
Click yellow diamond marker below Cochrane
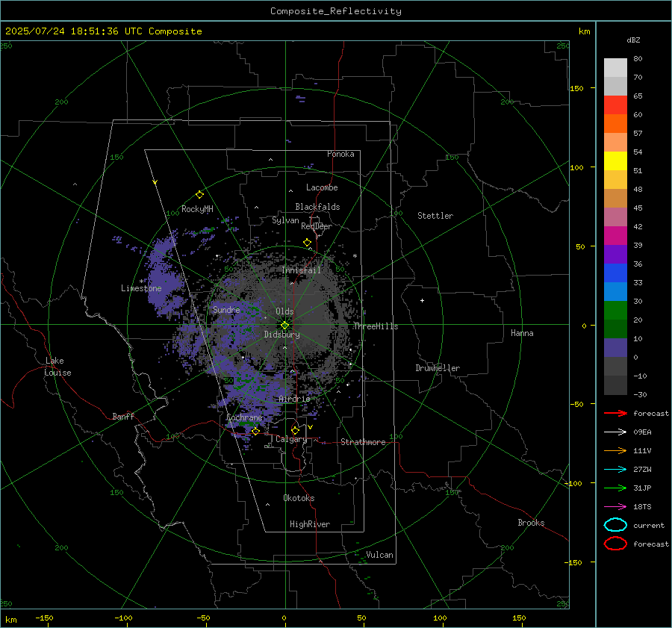[255, 431]
